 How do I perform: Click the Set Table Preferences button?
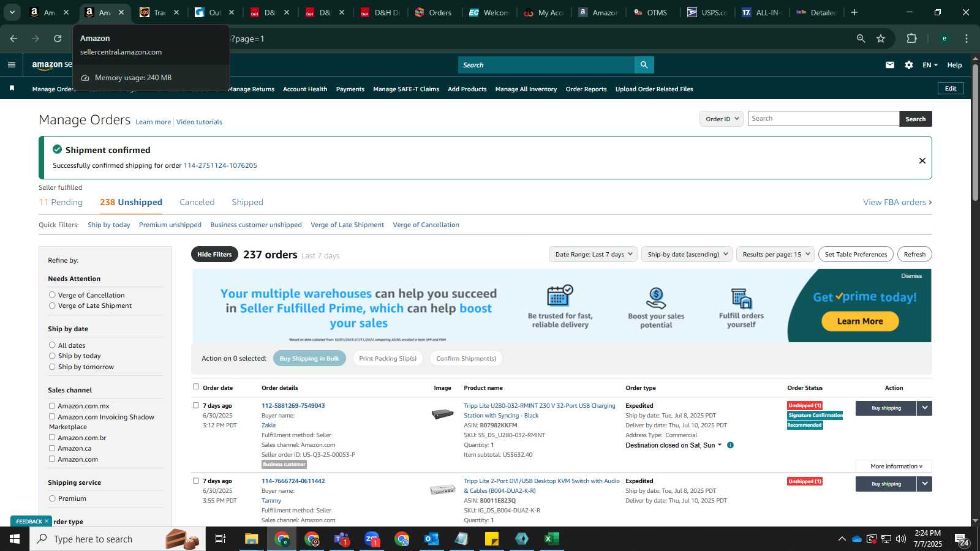coord(856,254)
